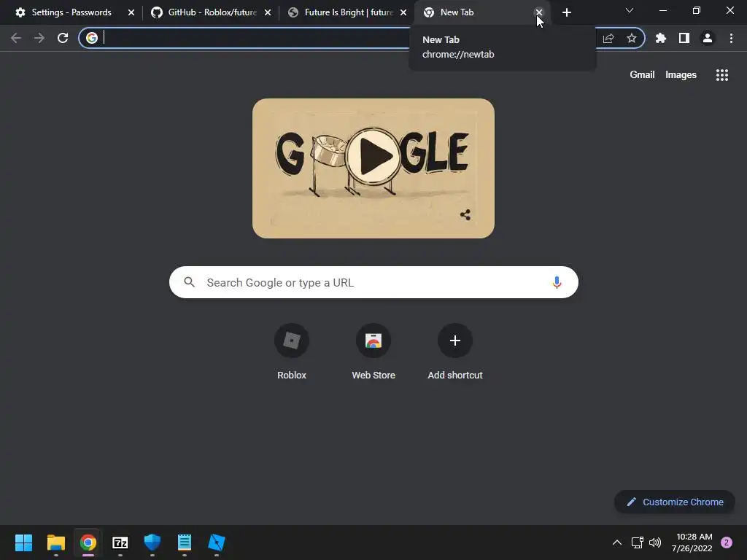Open the Extensions puzzle icon
Viewport: 747px width, 560px height.
pos(661,38)
